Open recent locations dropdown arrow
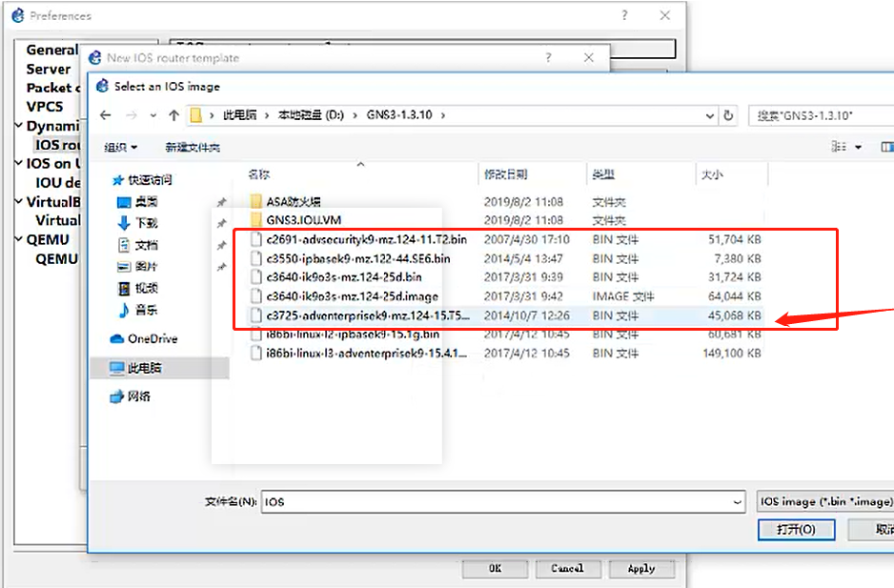Screen dimensions: 894x588 153,115
